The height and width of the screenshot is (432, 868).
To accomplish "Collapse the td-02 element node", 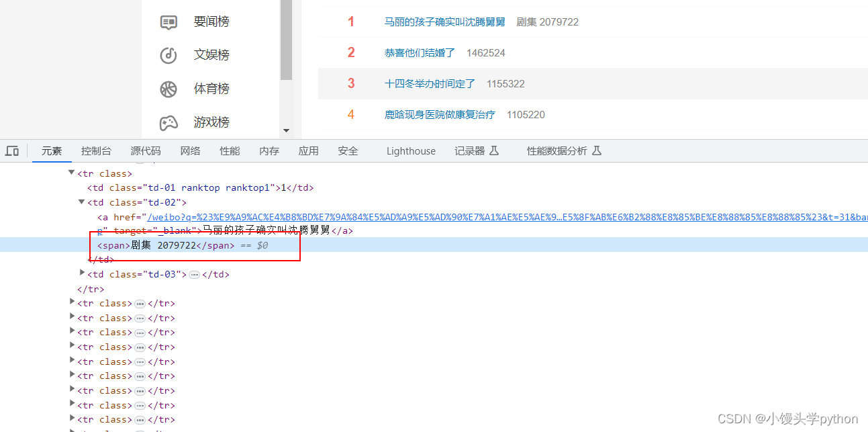I will tap(82, 202).
